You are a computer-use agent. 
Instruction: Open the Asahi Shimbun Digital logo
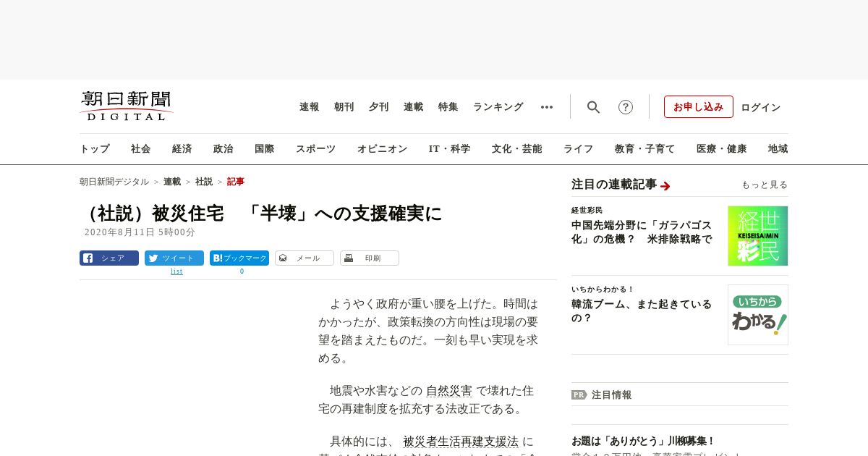coord(127,106)
